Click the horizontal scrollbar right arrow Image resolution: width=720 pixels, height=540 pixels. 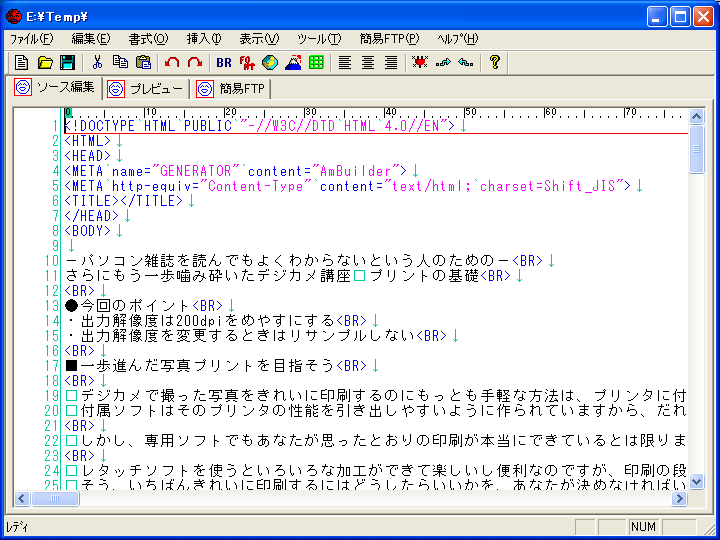coord(680,498)
